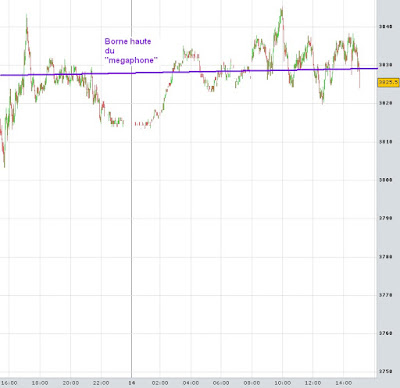400x388 pixels.
Task: Click the day '14' date label on time axis
Action: point(132,383)
